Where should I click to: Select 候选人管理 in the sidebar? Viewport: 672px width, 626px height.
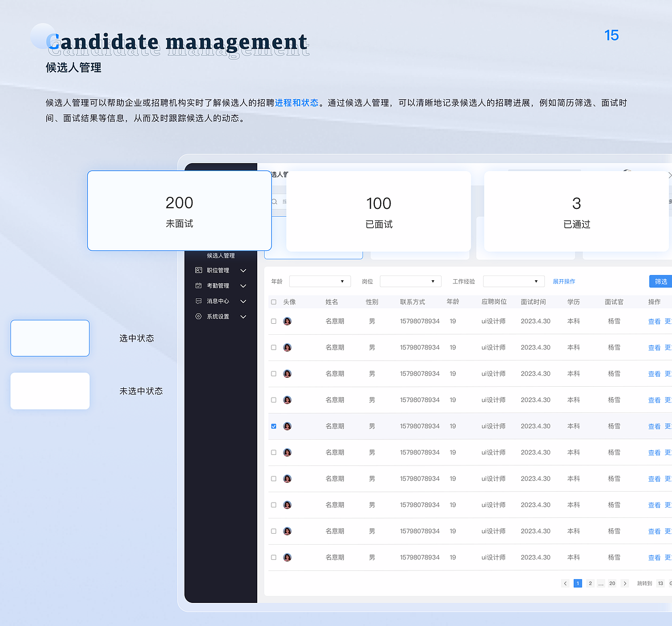coord(220,256)
